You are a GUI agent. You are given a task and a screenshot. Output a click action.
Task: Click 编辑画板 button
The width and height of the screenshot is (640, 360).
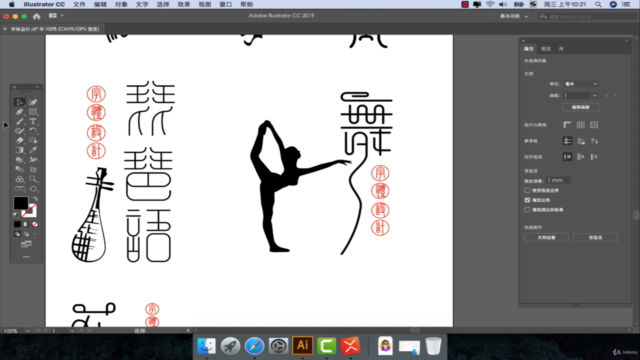pos(580,107)
